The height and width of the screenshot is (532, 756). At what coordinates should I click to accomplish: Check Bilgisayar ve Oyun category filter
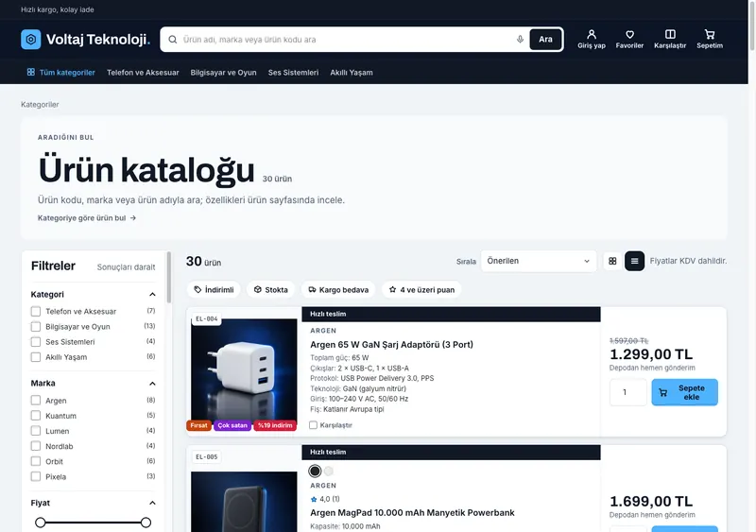36,327
